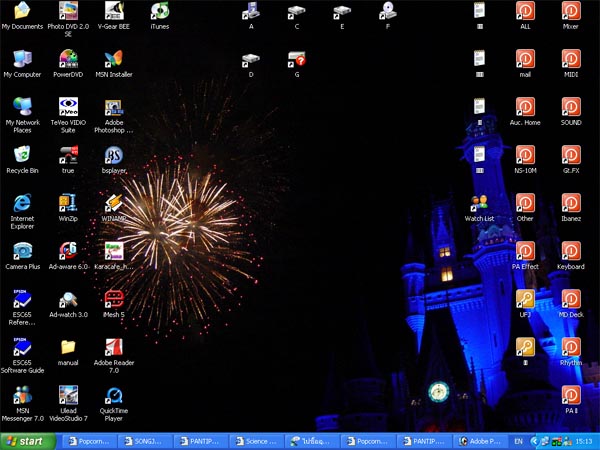
Task: Select the PA Effect shortcut icon
Action: point(525,251)
